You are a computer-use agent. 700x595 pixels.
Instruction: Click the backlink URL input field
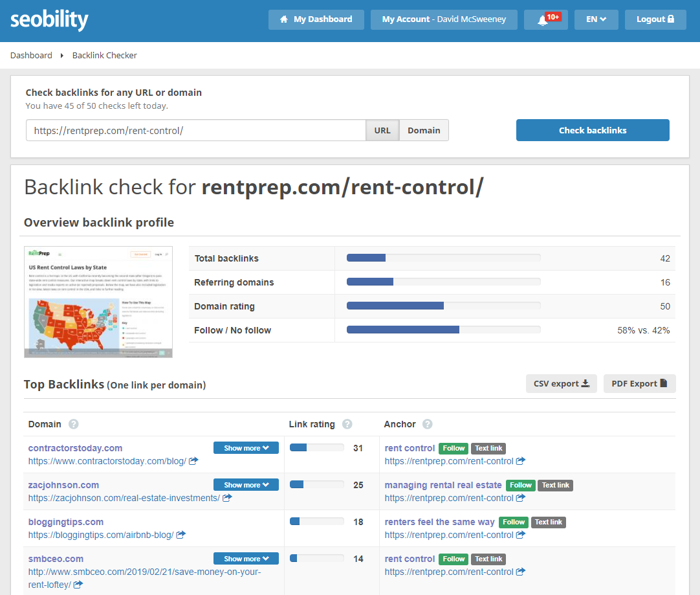pos(196,130)
